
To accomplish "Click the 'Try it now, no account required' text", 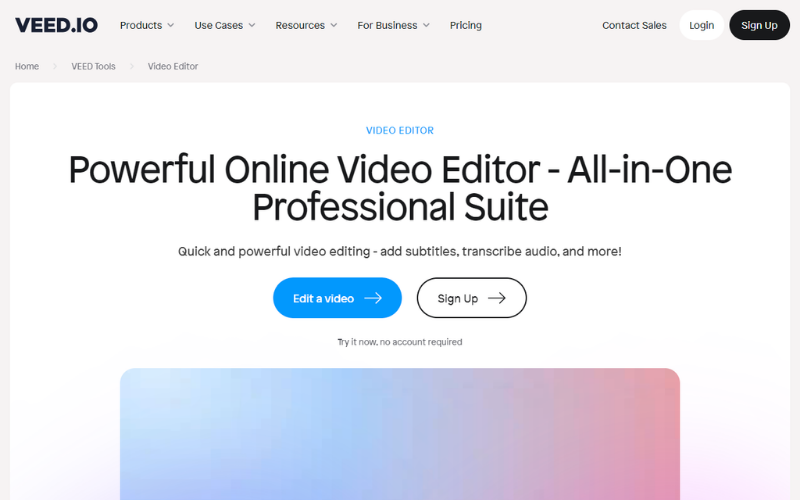I will click(x=400, y=342).
